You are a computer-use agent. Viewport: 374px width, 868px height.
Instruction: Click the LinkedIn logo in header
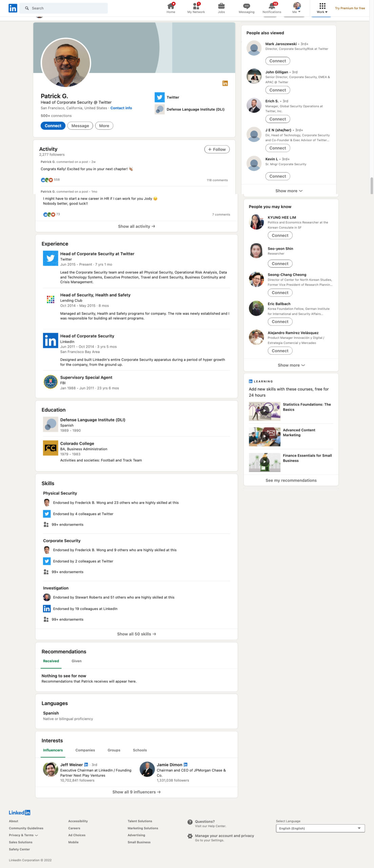tap(13, 8)
